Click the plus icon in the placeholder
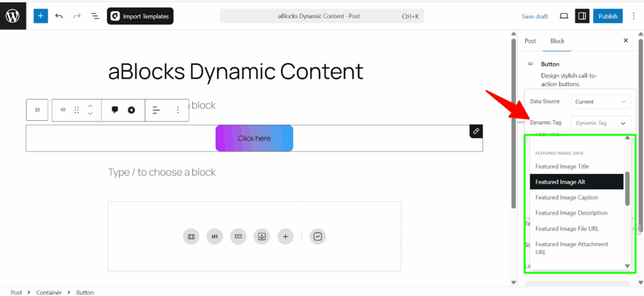Image resolution: width=644 pixels, height=296 pixels. click(286, 236)
